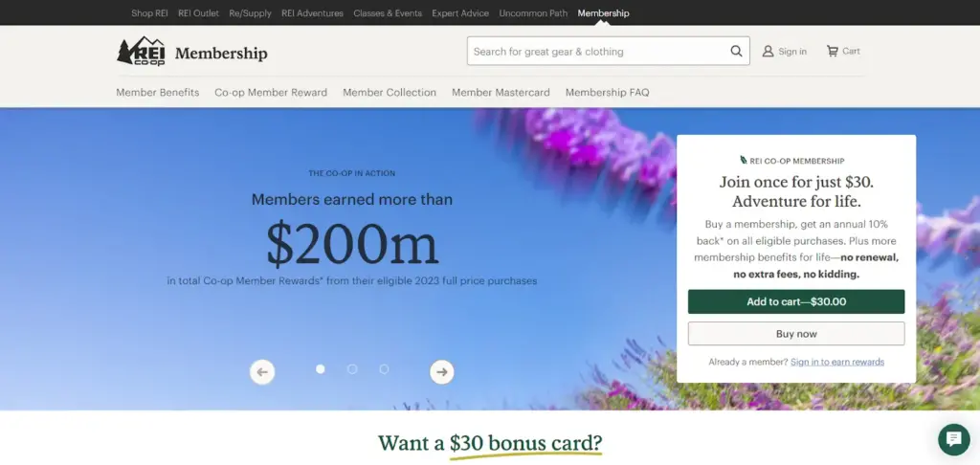Open the Membership FAQ tab
980x465 pixels.
(x=607, y=93)
